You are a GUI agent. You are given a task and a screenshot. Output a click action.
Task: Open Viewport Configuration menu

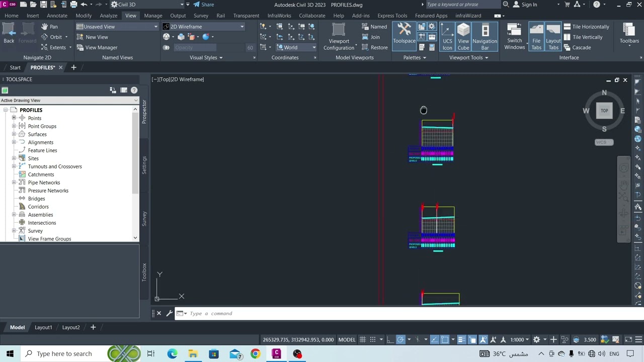tap(339, 37)
